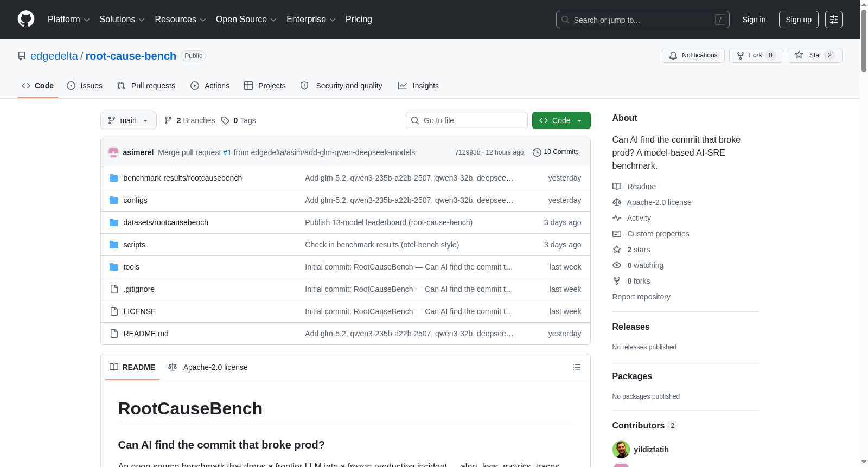Click the tag icon beside 0 Tags
Viewport: 868px width, 467px height.
[225, 121]
